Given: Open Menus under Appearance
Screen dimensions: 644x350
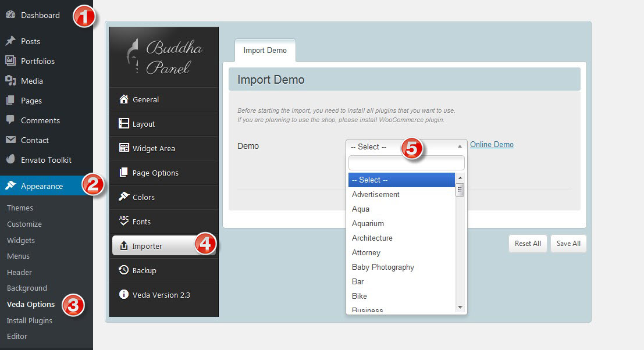Looking at the screenshot, I should click(x=18, y=256).
